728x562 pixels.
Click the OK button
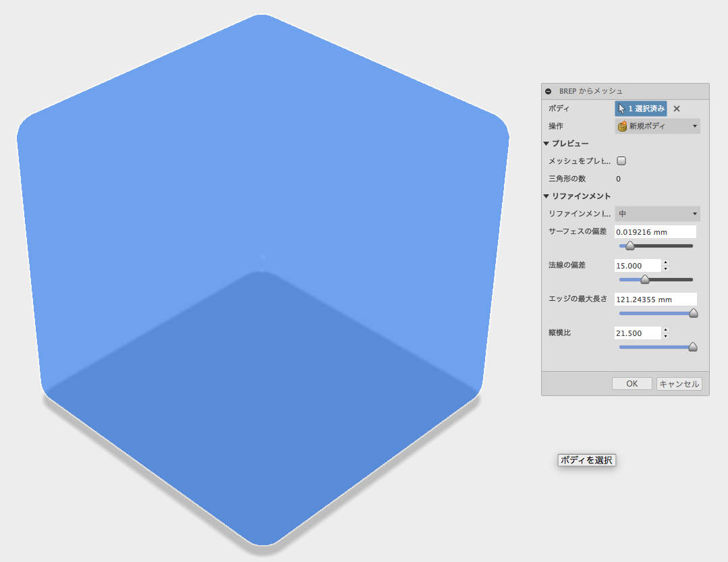tap(632, 383)
